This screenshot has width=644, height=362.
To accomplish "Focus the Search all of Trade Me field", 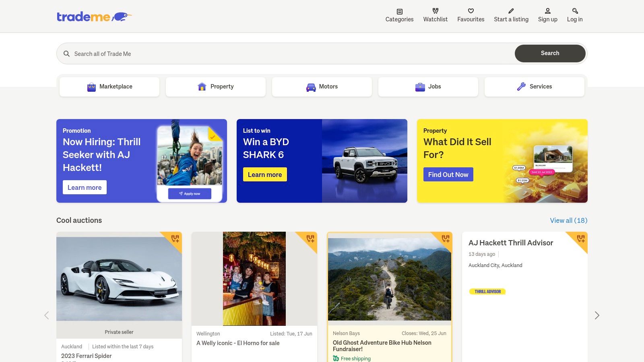I will [286, 53].
